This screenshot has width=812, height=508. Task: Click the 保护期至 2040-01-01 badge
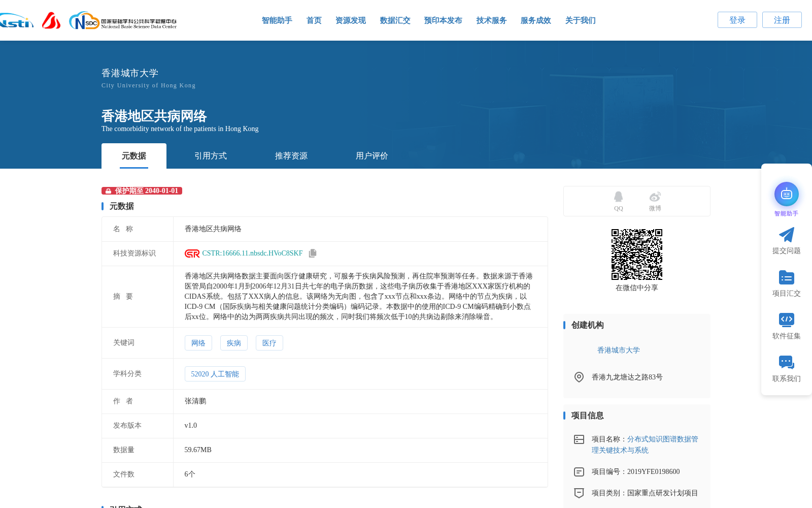pos(142,191)
